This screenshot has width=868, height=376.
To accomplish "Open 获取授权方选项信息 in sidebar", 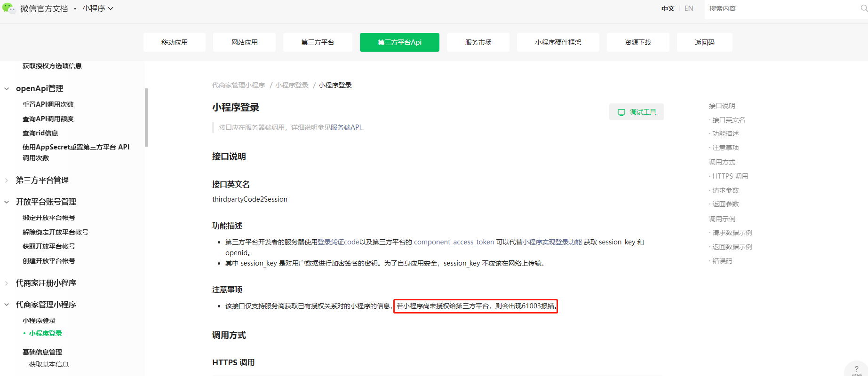I will click(52, 66).
